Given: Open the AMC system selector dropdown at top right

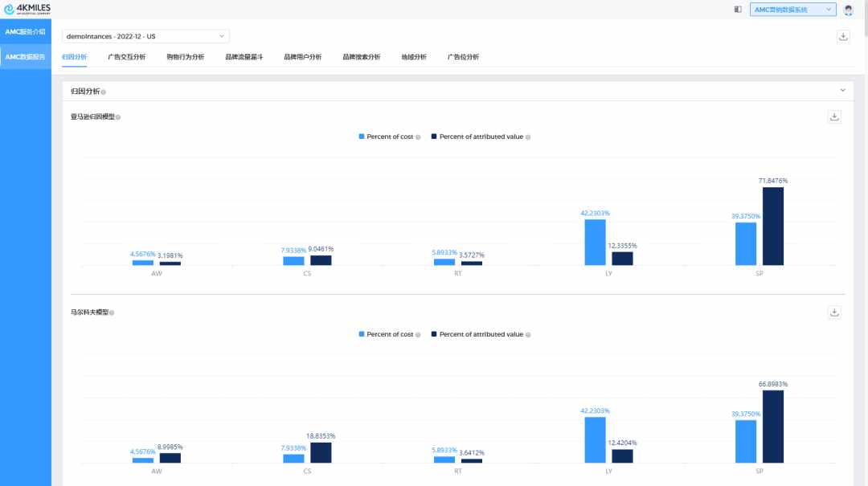Looking at the screenshot, I should pos(792,10).
